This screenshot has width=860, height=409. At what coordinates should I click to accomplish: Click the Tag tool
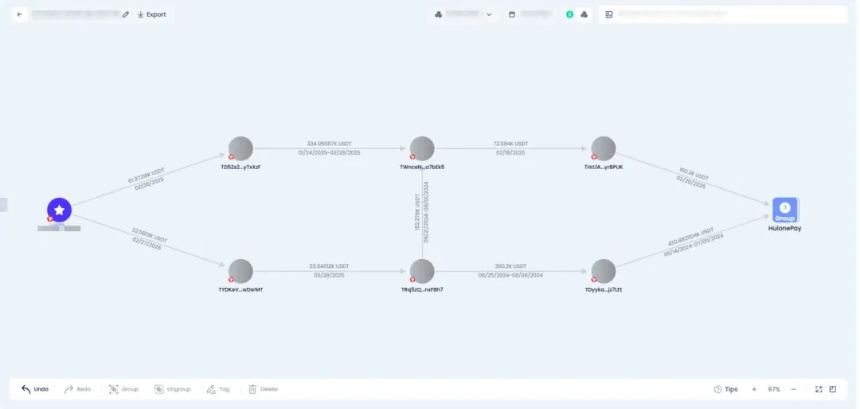217,389
